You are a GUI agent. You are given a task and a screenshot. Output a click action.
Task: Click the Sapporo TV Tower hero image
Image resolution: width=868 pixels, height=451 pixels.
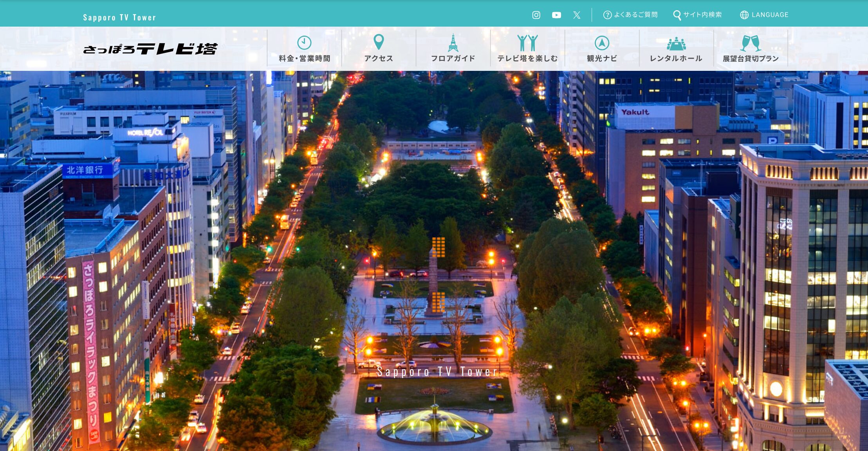[x=434, y=258]
